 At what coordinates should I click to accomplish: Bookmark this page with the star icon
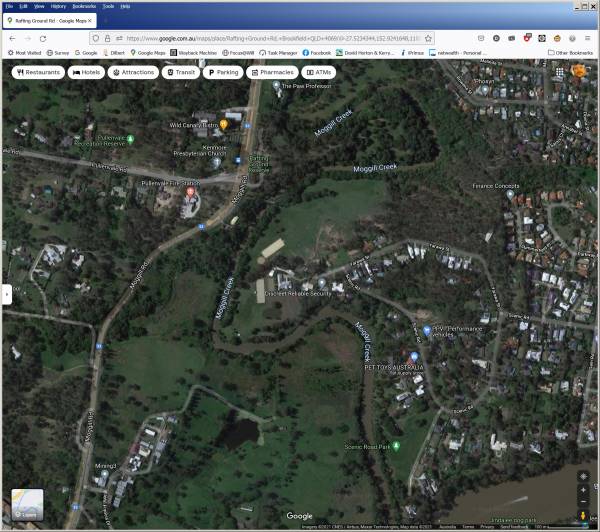coord(428,39)
